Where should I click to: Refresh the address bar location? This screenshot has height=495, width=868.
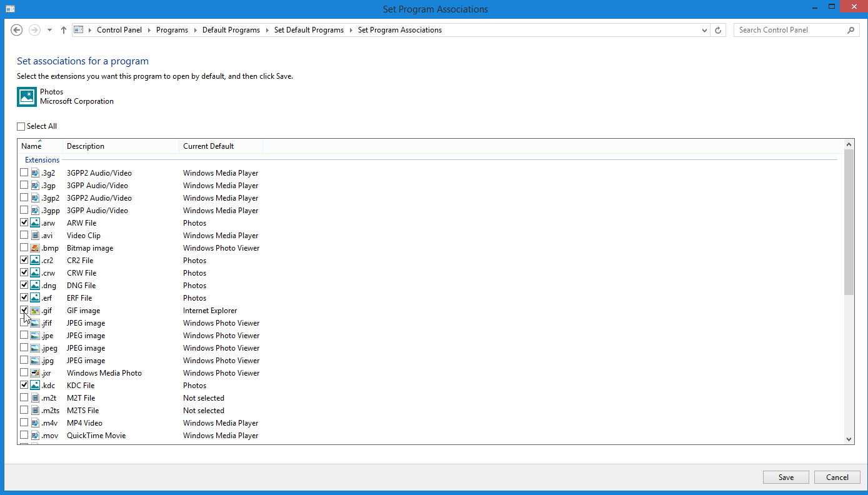click(x=719, y=30)
